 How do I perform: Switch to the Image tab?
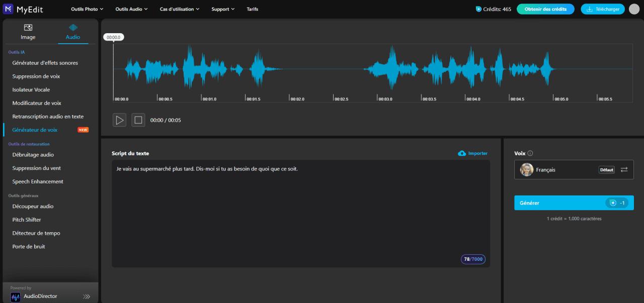tap(28, 32)
